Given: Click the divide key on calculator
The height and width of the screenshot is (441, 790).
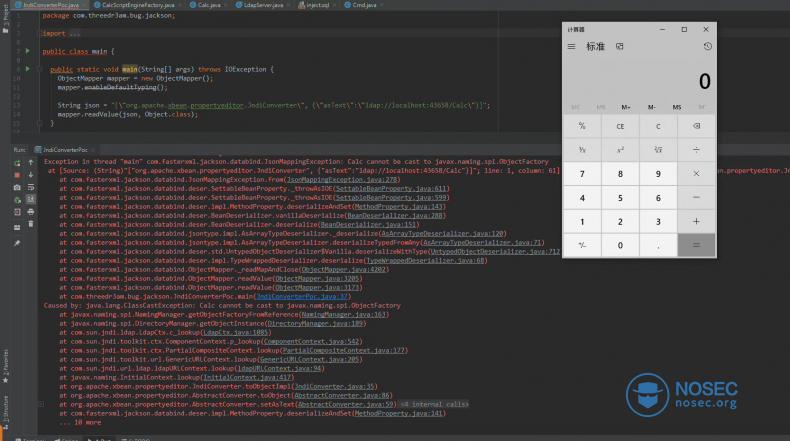Looking at the screenshot, I should coord(696,150).
